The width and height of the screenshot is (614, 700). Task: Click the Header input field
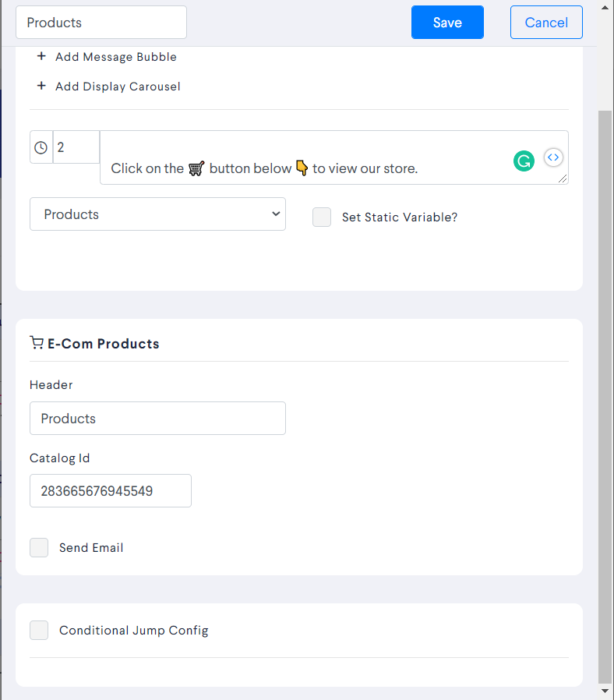pos(157,419)
